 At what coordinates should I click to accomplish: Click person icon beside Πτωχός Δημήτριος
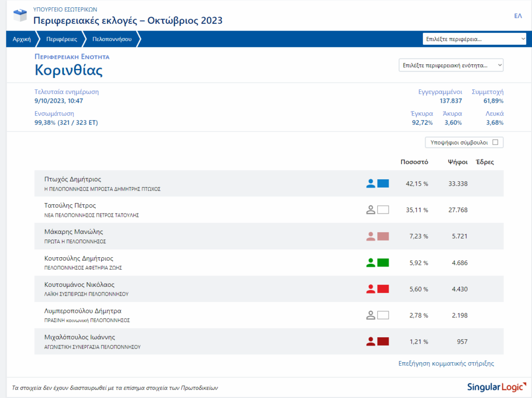[x=370, y=183]
